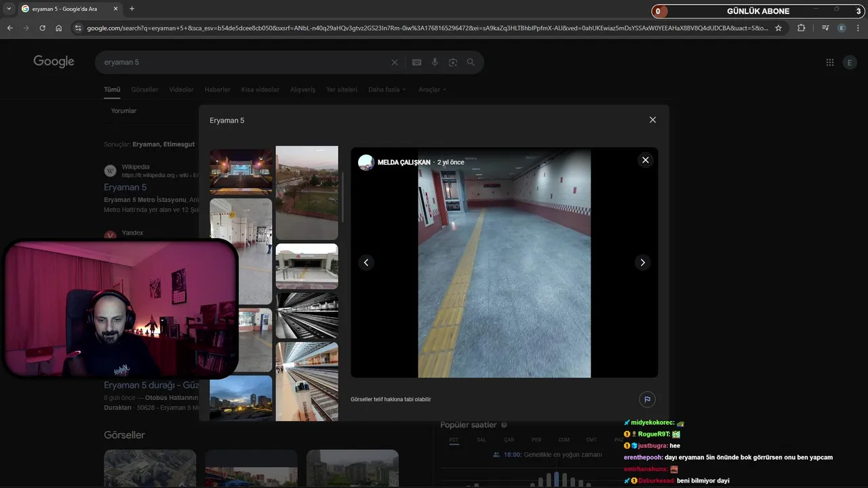Select PZT day in popular times
868x488 pixels.
pyautogui.click(x=454, y=440)
